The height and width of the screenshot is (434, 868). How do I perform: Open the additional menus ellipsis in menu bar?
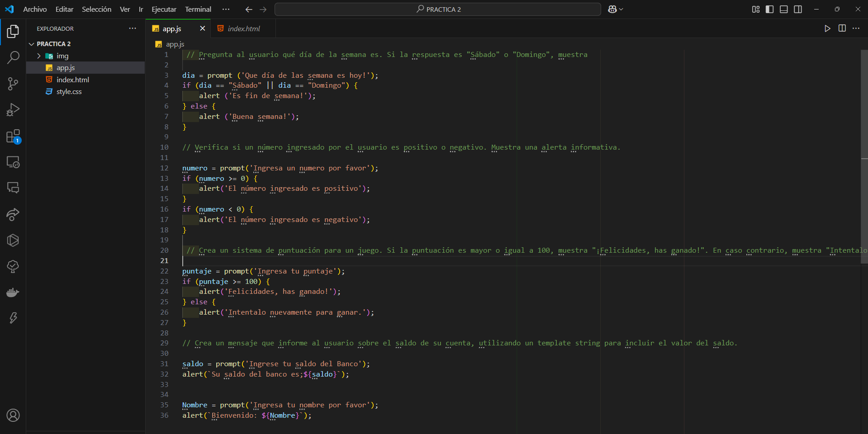pos(226,9)
